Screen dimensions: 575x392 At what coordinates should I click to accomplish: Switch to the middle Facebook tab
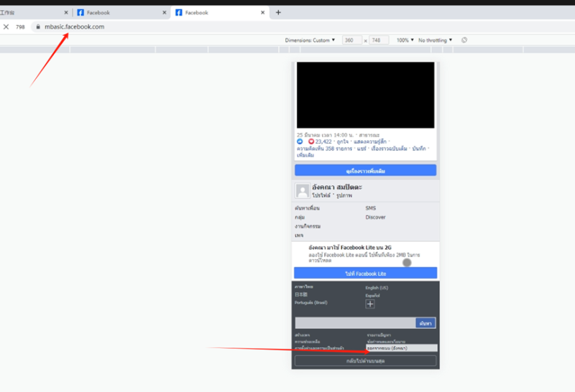(x=119, y=12)
